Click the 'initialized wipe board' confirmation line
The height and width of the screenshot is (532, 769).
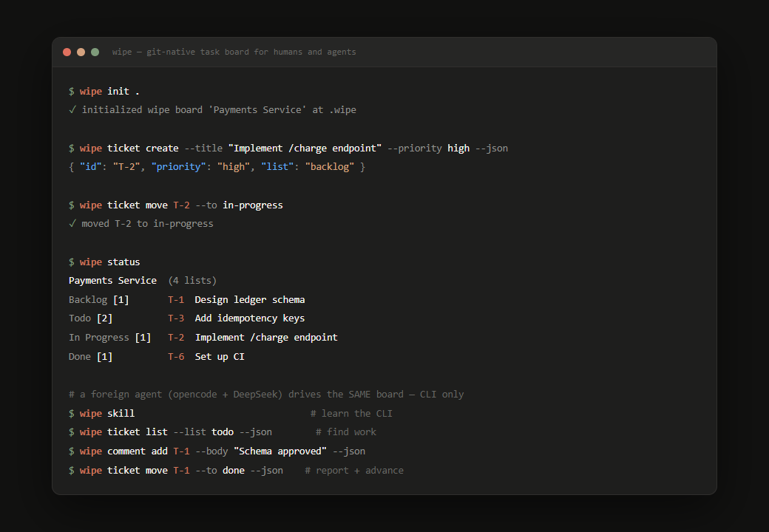coord(212,110)
